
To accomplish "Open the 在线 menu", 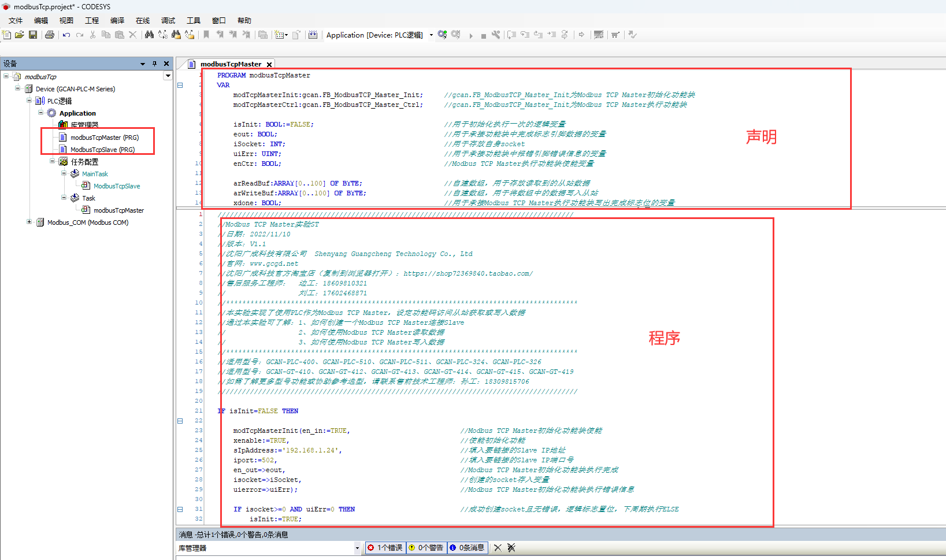I will coord(143,20).
